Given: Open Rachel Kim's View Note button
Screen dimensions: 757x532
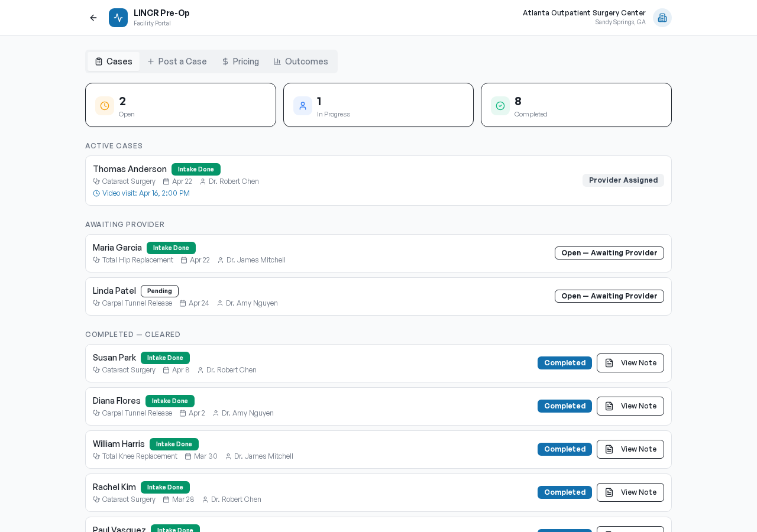Looking at the screenshot, I should click(x=630, y=492).
